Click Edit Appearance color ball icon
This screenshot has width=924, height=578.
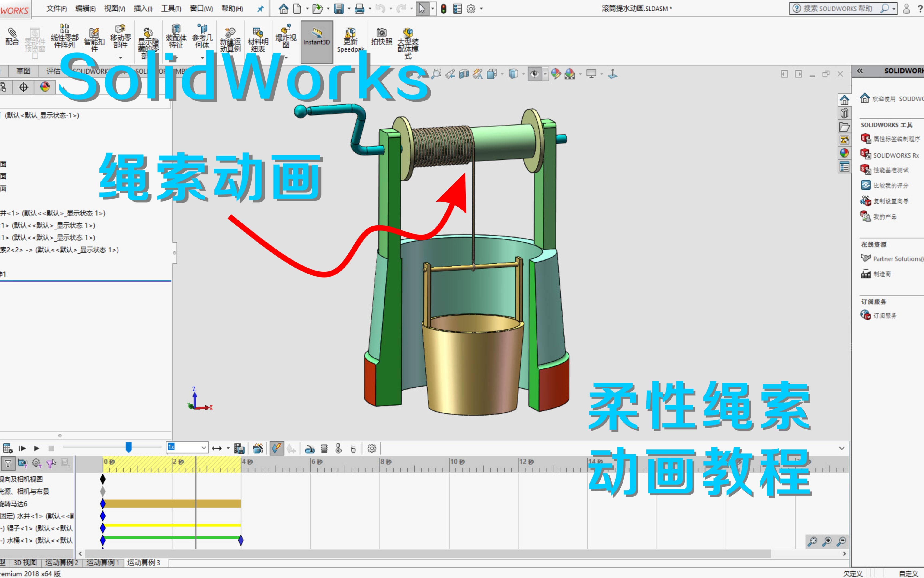point(556,74)
